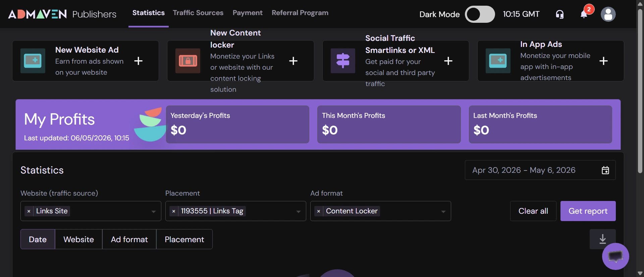Click the scrollbar down arrow
Image resolution: width=644 pixels, height=277 pixels.
(x=640, y=273)
